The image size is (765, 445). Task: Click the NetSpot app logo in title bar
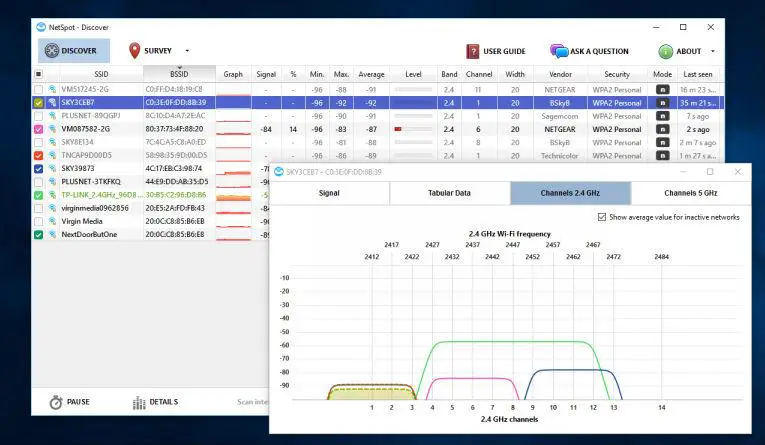[41, 27]
